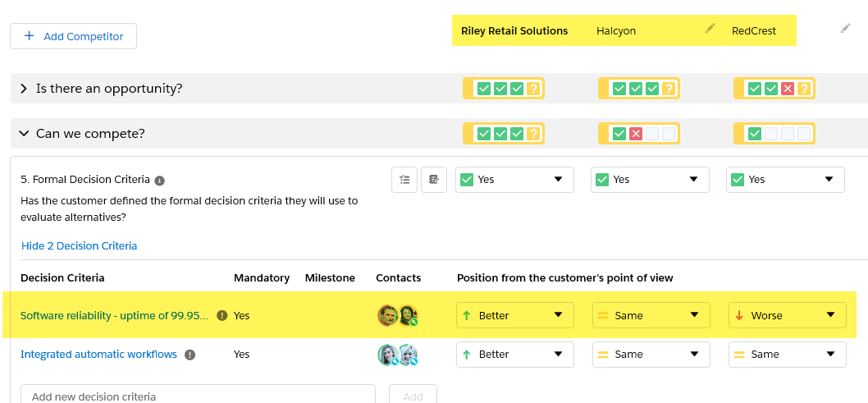Collapse the 'Can we compete?' section

[24, 134]
